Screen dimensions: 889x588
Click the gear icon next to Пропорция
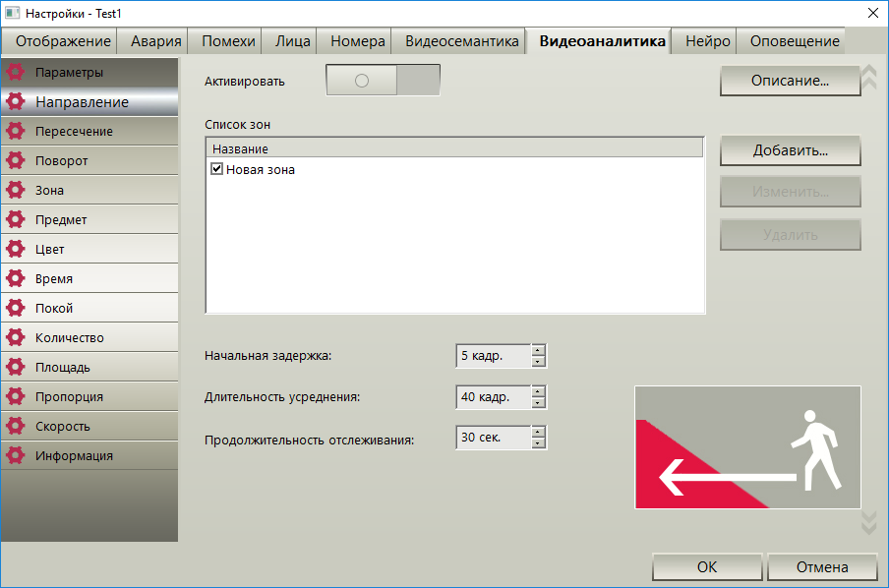(x=16, y=396)
